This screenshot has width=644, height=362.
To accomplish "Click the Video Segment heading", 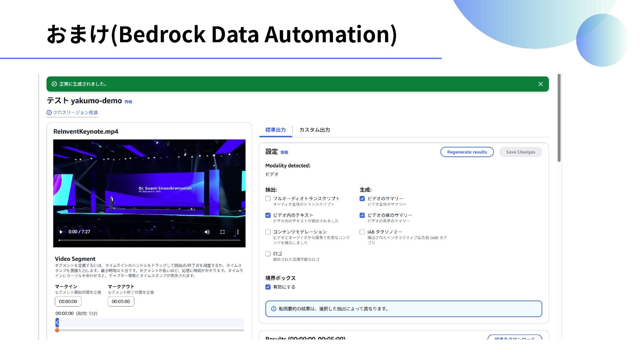I will (75, 259).
